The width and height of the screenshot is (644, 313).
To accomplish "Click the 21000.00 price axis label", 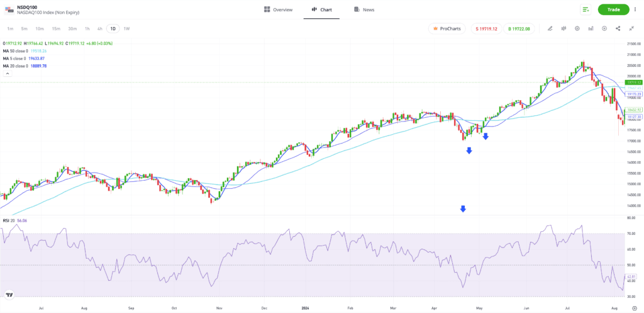I will click(x=634, y=55).
